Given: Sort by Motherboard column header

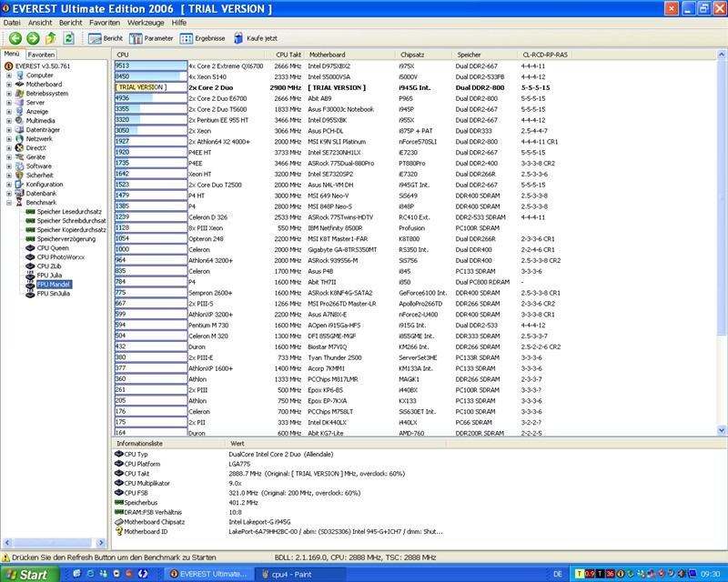Looking at the screenshot, I should pyautogui.click(x=350, y=55).
